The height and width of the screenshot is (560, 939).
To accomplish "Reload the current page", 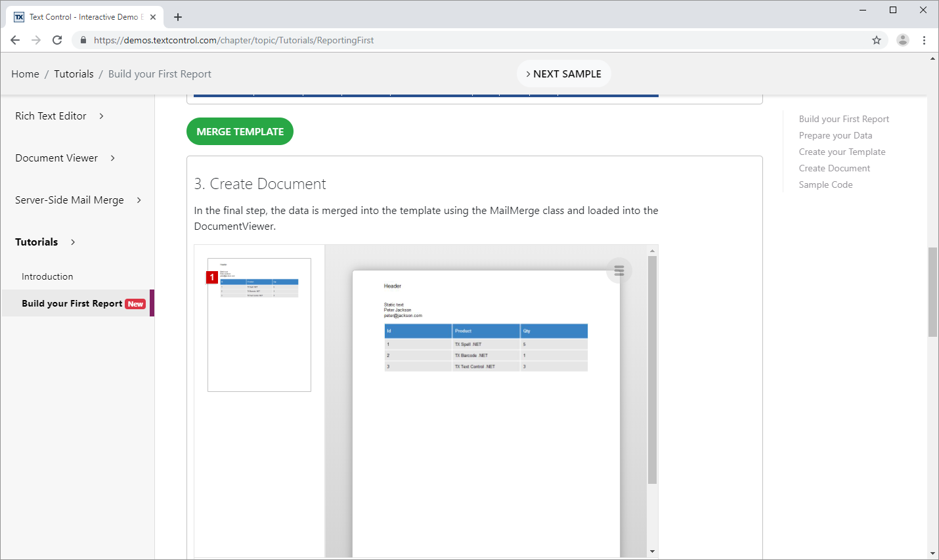I will [57, 40].
